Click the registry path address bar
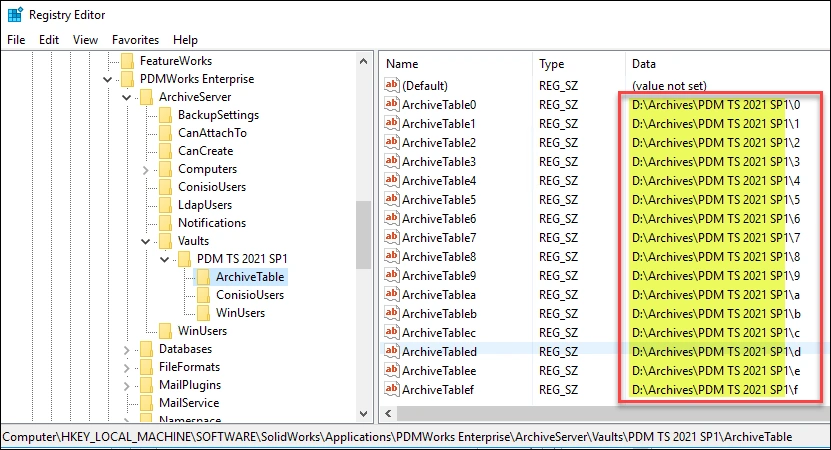831x450 pixels. pyautogui.click(x=400, y=437)
